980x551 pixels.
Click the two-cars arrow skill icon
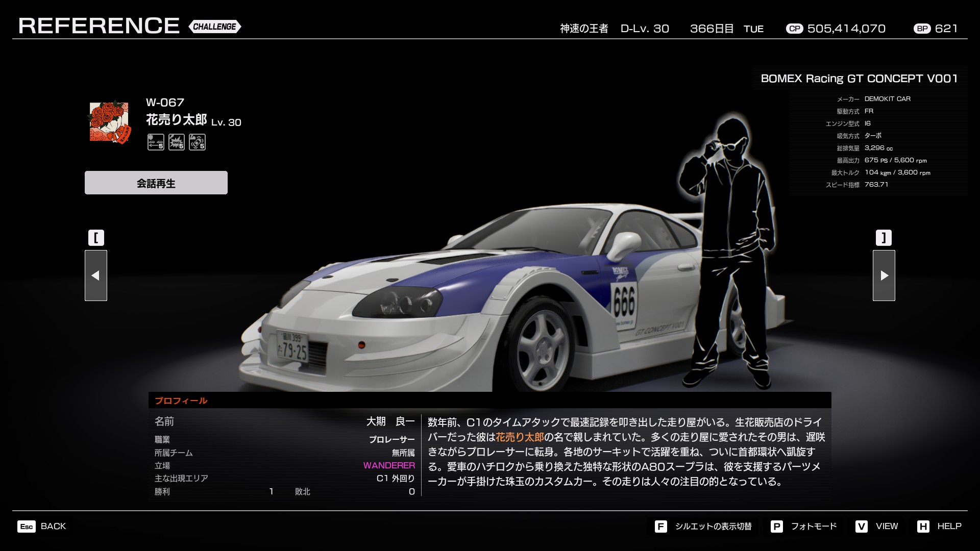pos(156,142)
